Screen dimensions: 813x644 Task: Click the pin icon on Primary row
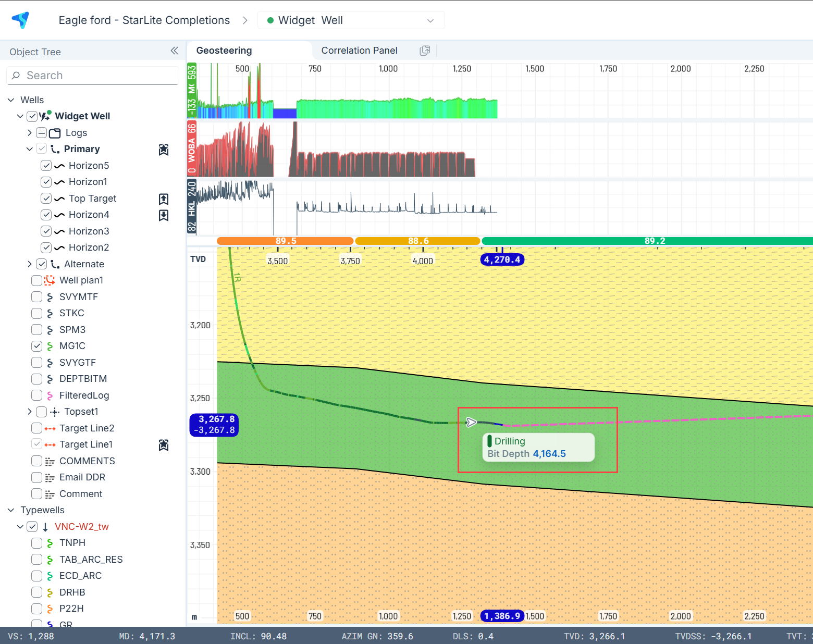[x=164, y=150]
